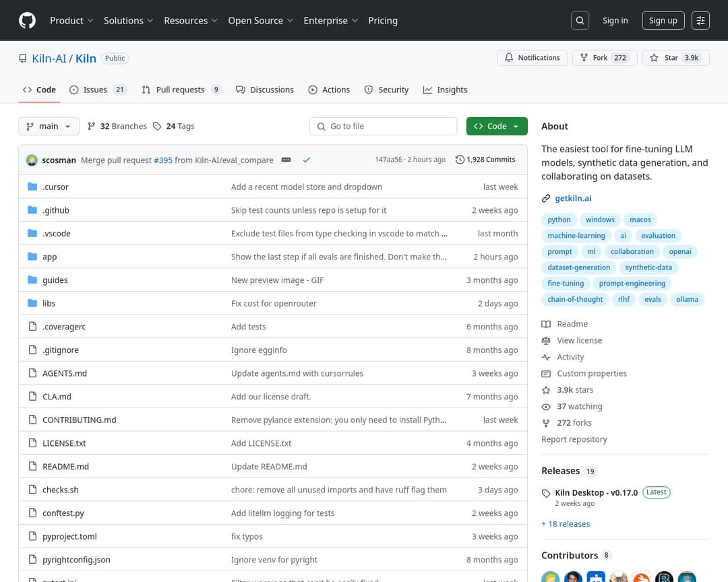Click the forks icon beside 272 forks

click(546, 423)
